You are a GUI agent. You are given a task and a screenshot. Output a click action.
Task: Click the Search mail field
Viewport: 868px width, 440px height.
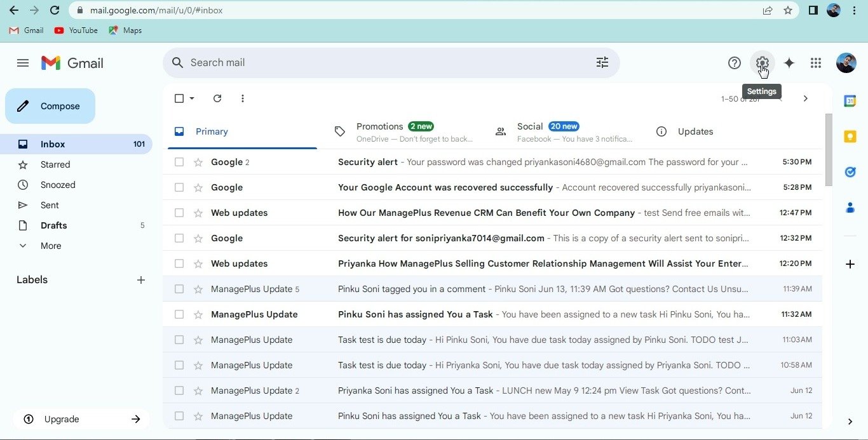(x=391, y=62)
